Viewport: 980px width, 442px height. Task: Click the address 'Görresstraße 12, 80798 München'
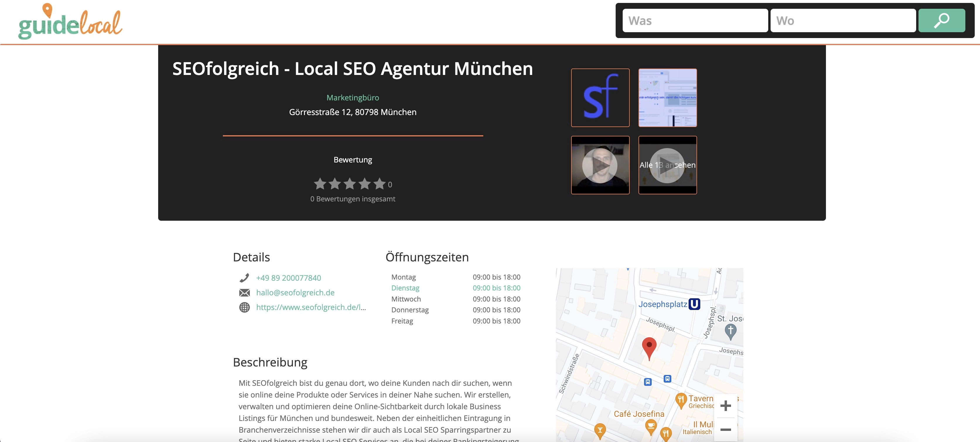point(353,112)
